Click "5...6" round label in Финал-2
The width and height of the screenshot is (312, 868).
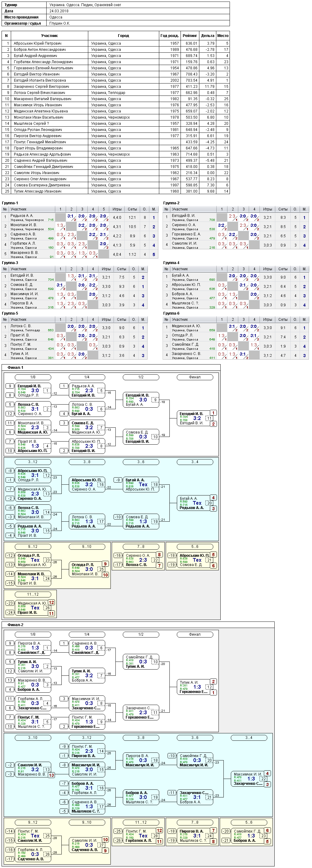click(x=249, y=822)
